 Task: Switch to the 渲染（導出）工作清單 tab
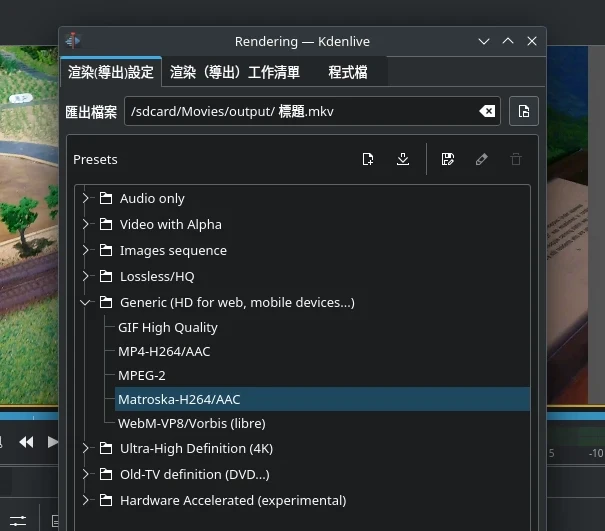click(x=234, y=72)
